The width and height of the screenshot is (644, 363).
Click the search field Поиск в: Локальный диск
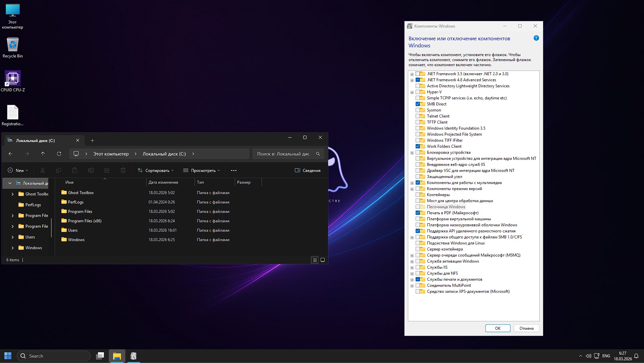coord(287,153)
